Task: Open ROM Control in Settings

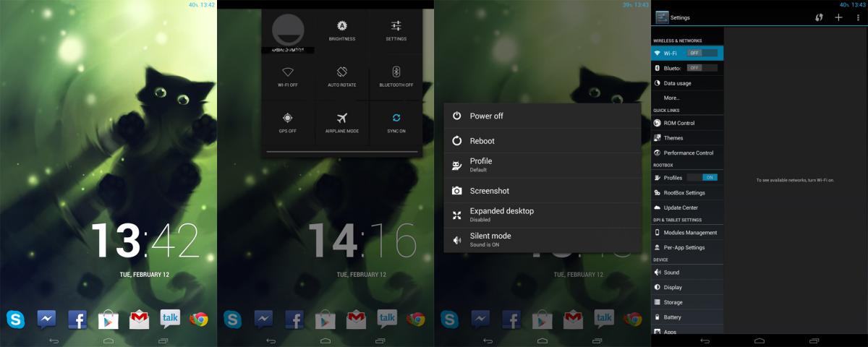Action: tap(687, 123)
